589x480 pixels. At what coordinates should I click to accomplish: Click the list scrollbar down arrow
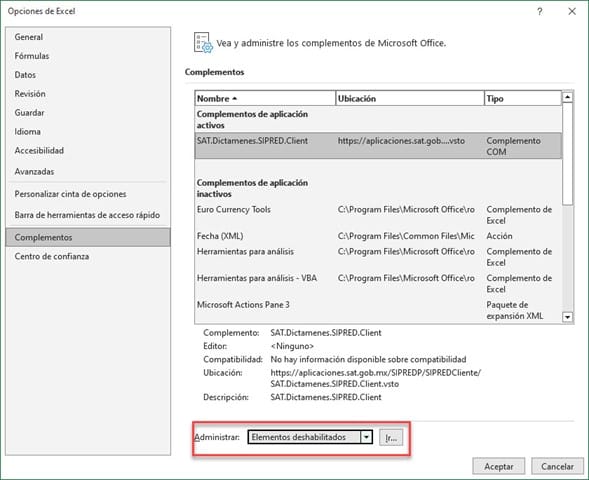coord(567,317)
